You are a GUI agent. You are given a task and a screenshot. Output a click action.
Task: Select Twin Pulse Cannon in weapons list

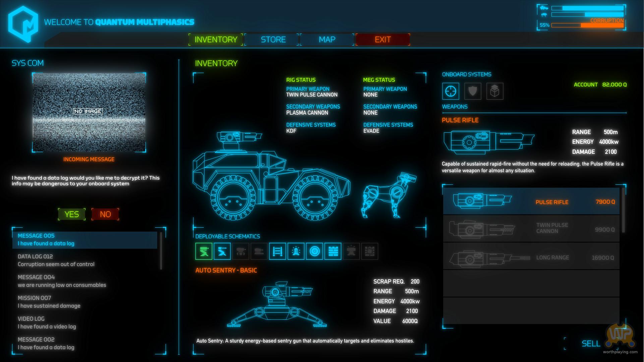[x=531, y=229]
